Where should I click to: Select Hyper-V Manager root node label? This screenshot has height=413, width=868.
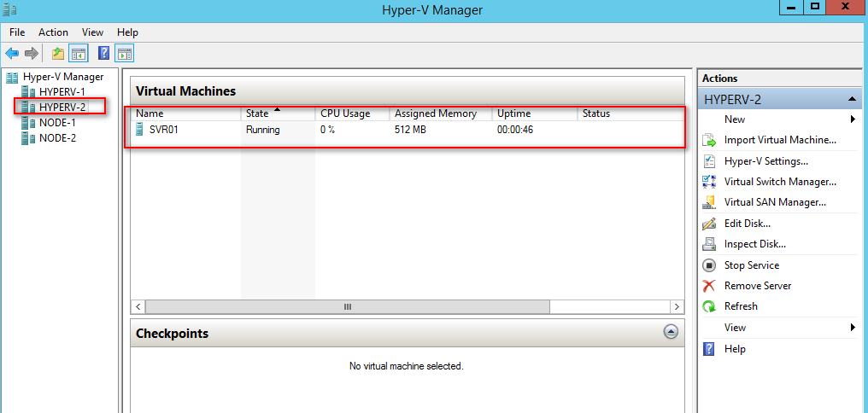(63, 77)
